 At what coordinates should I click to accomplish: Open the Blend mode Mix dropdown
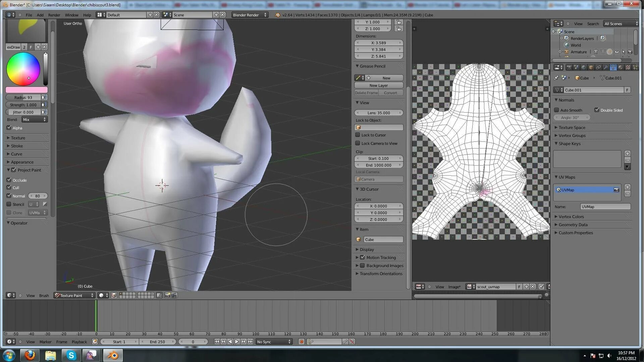pos(35,120)
